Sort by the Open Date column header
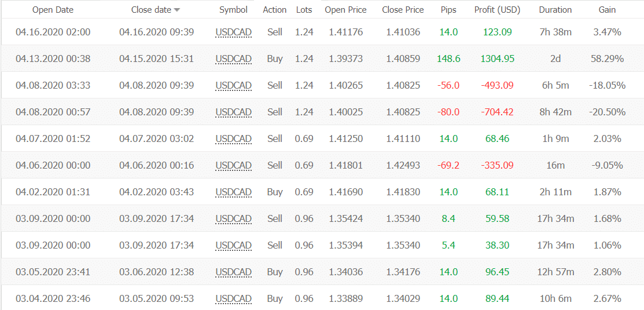The width and height of the screenshot is (644, 310). pyautogui.click(x=53, y=10)
